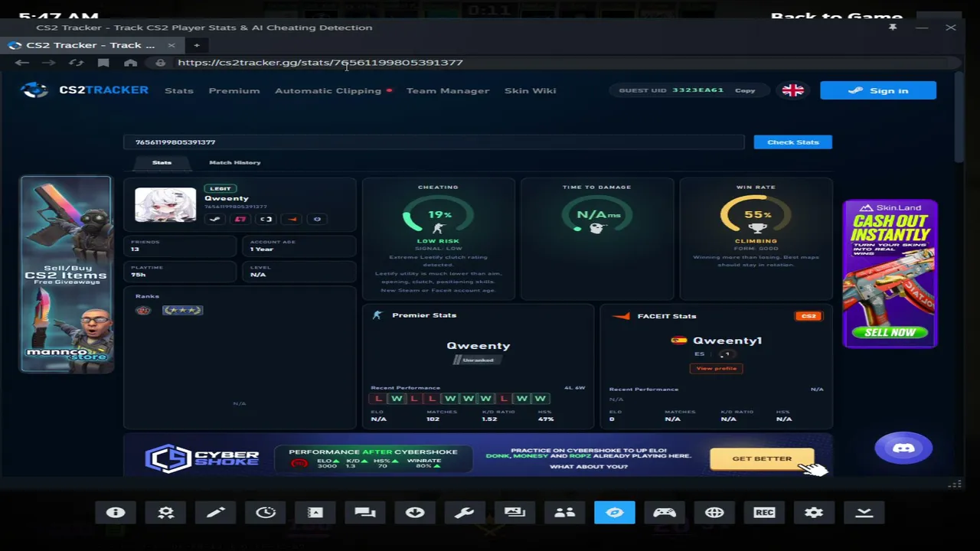Click the globe icon in overlay bar
The height and width of the screenshot is (551, 980).
pos(714,513)
